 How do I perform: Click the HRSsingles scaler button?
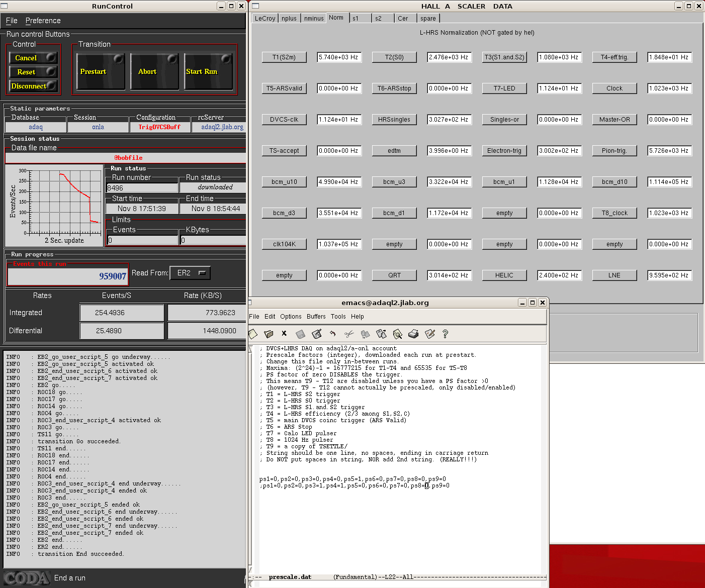[394, 120]
